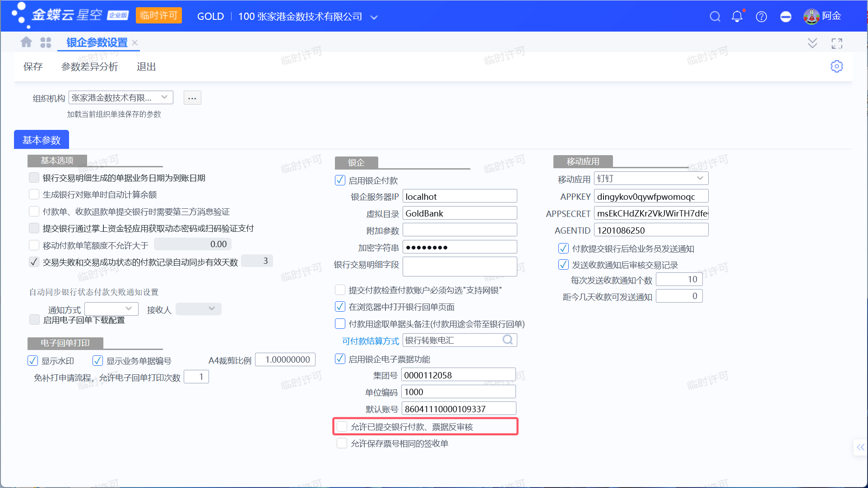The image size is (868, 488).
Task: Click the chat message bubble icon
Action: coord(786,17)
